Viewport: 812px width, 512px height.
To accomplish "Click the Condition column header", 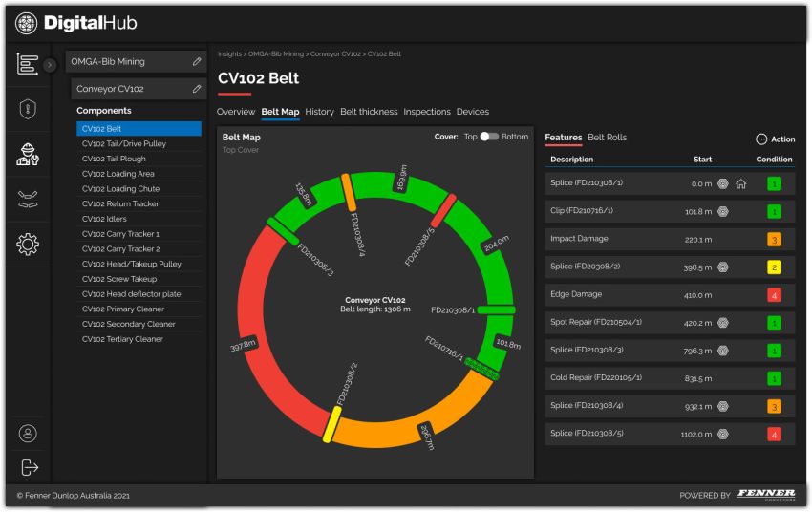I will [x=774, y=160].
